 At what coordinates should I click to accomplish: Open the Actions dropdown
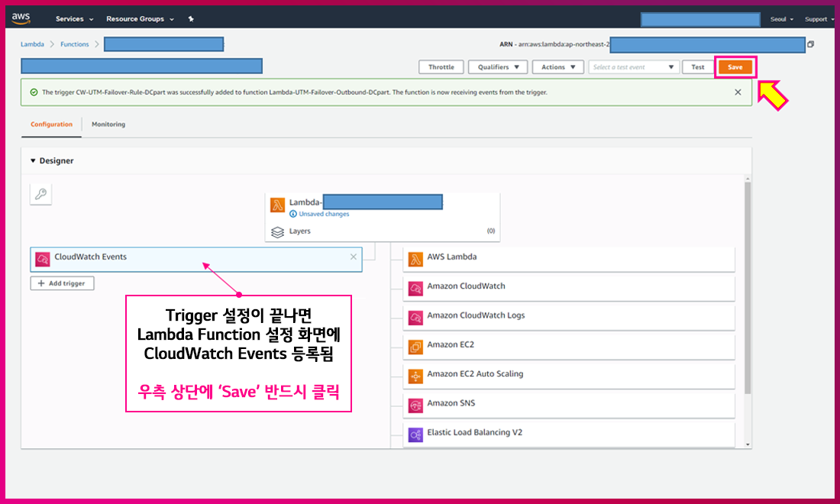[557, 67]
